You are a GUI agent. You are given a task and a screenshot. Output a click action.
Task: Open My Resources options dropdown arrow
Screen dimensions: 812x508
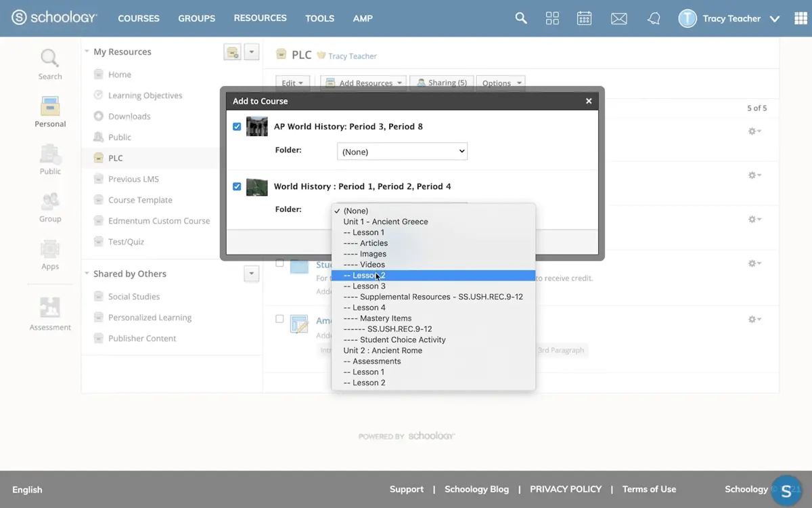coord(252,51)
